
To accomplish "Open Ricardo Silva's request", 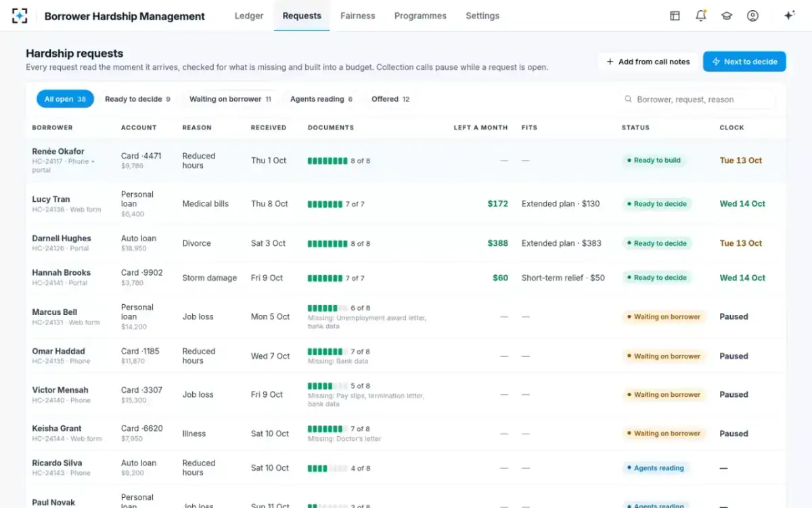I will pyautogui.click(x=406, y=468).
